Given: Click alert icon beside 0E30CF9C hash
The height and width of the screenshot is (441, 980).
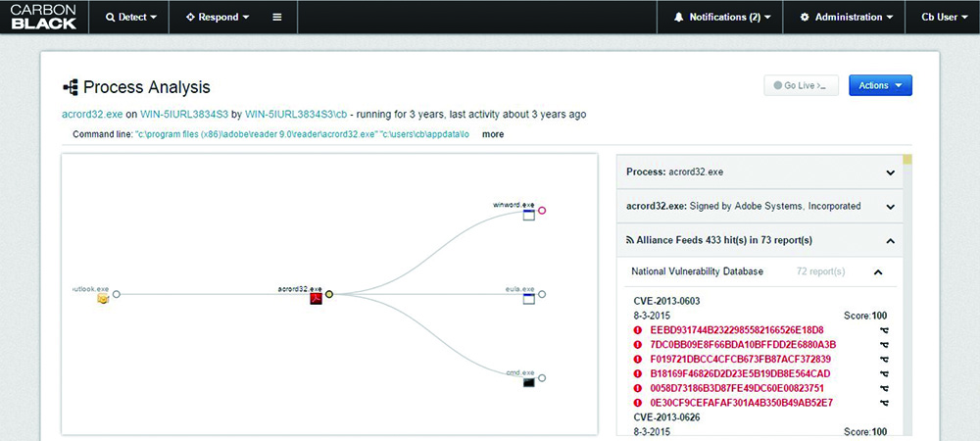Looking at the screenshot, I should [x=638, y=403].
